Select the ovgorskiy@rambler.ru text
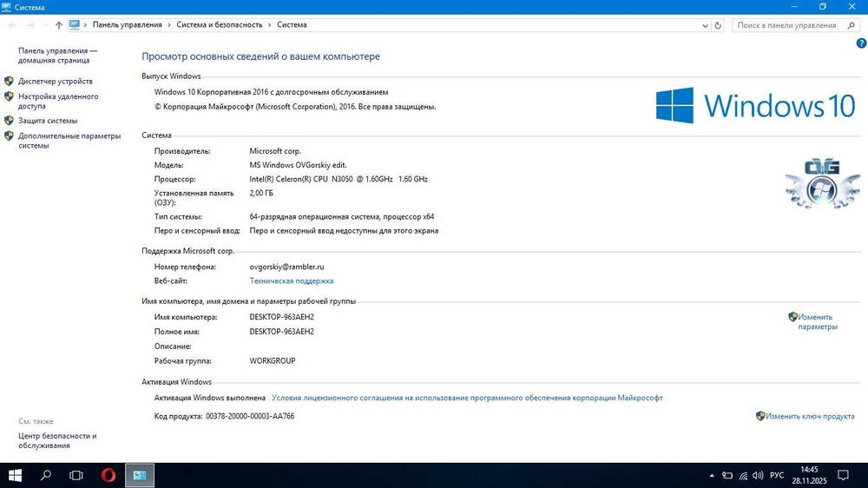Viewport: 868px width, 488px height. click(x=286, y=267)
